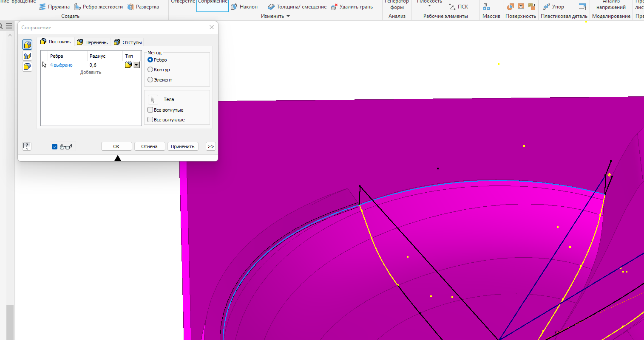Viewport: 644px width, 340px height.
Task: Toggle the preview checkbox near glasses icon
Action: click(x=54, y=146)
